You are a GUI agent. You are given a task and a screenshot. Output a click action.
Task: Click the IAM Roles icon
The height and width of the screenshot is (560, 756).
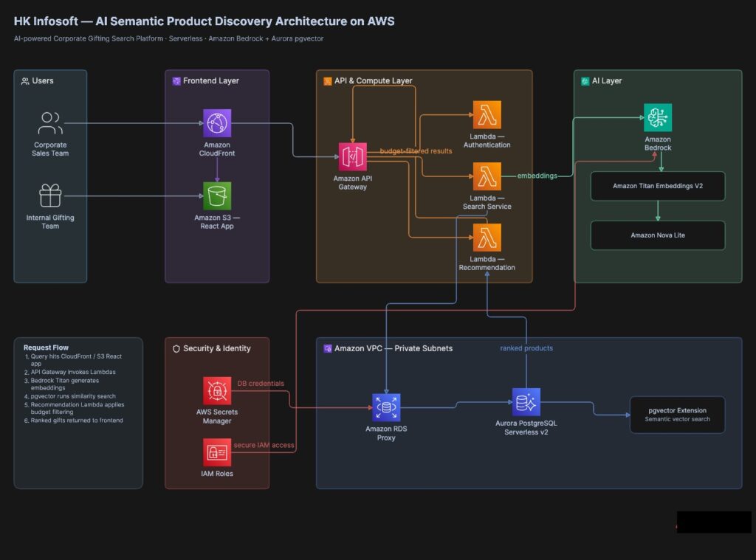click(217, 452)
